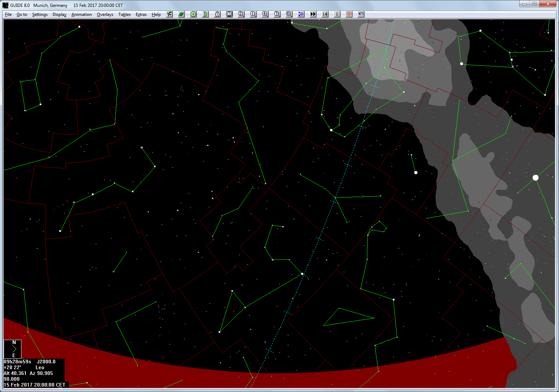Minimize the GUIDE 8.0 window
The height and width of the screenshot is (392, 559).
click(x=524, y=4)
